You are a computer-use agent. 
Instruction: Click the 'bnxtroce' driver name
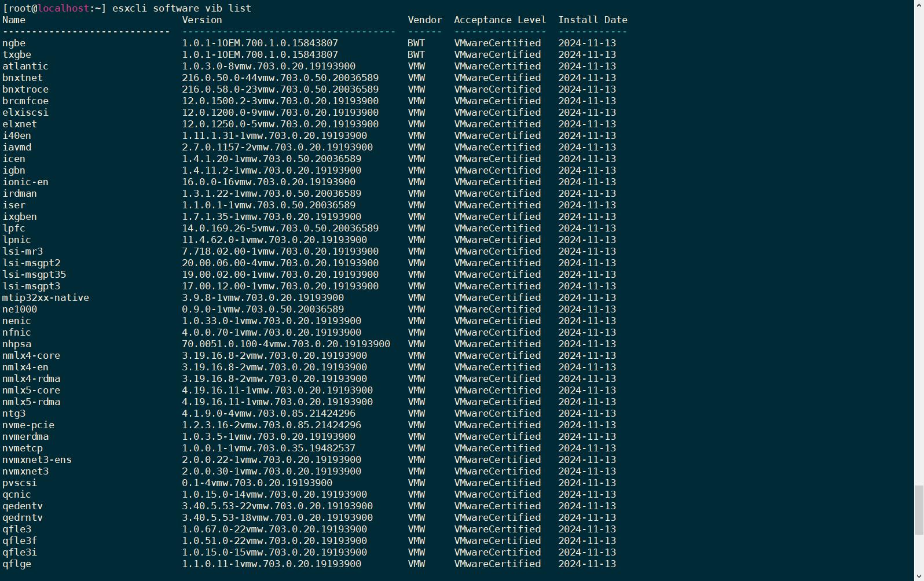(25, 89)
